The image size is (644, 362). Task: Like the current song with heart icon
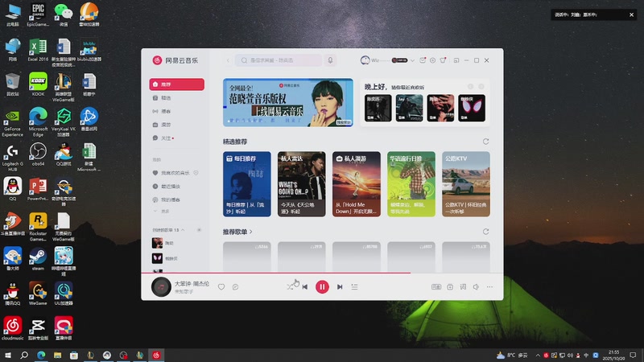point(221,287)
